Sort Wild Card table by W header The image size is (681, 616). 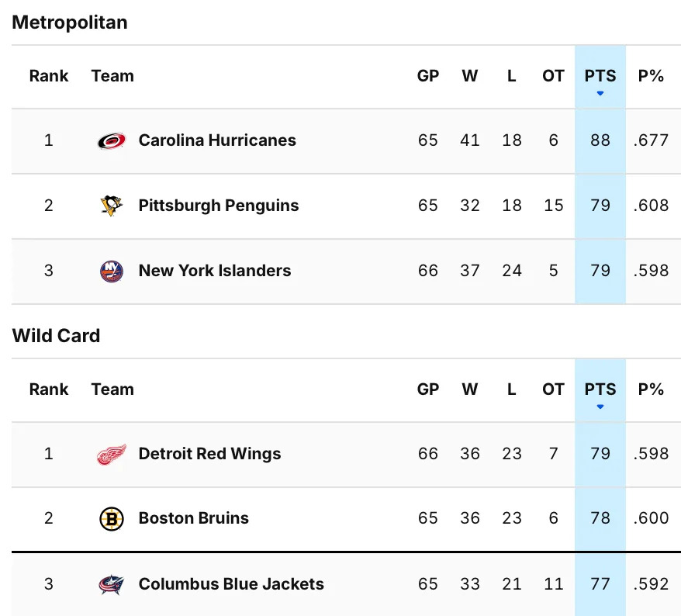tap(470, 389)
